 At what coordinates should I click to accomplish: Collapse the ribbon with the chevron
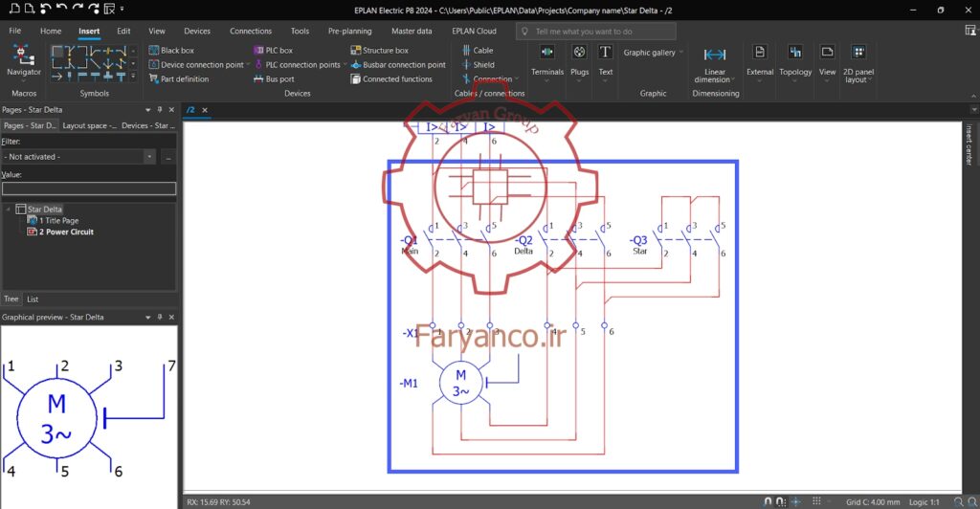tap(973, 96)
